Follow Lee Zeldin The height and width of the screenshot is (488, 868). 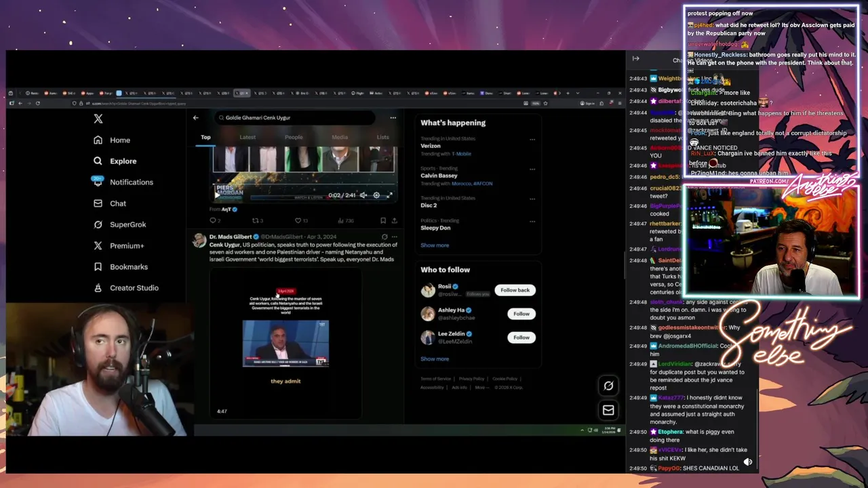[521, 338]
